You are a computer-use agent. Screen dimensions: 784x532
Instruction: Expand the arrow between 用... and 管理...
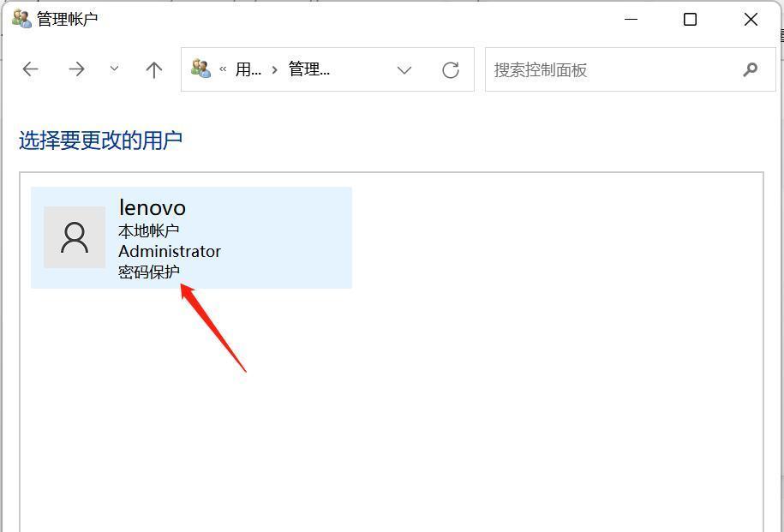point(274,70)
